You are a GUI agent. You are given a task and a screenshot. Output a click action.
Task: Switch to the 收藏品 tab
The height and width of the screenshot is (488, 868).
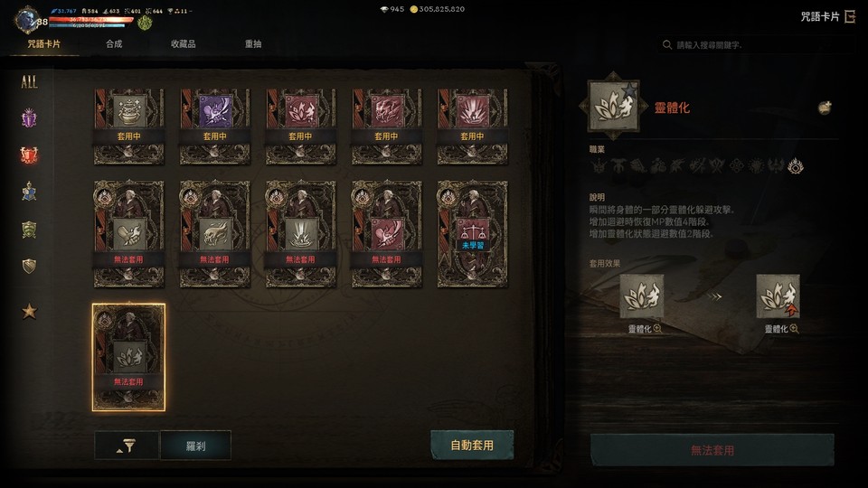pos(184,43)
